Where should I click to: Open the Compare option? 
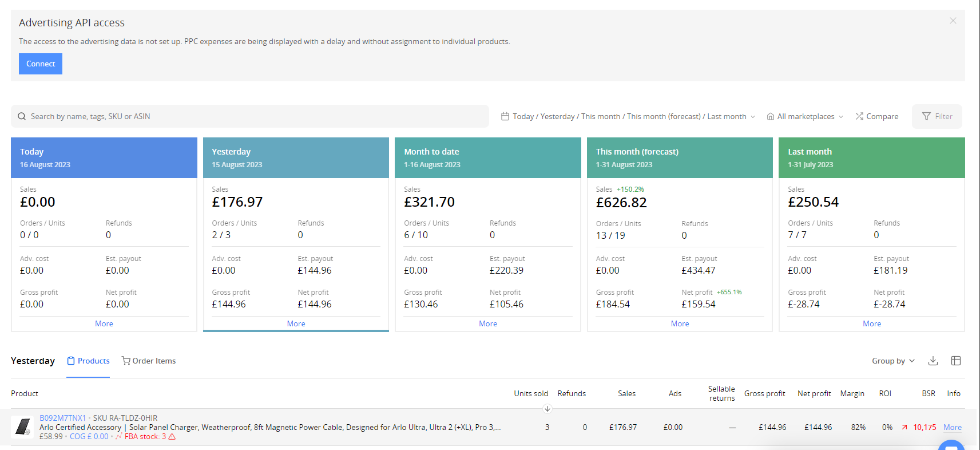pyautogui.click(x=877, y=116)
